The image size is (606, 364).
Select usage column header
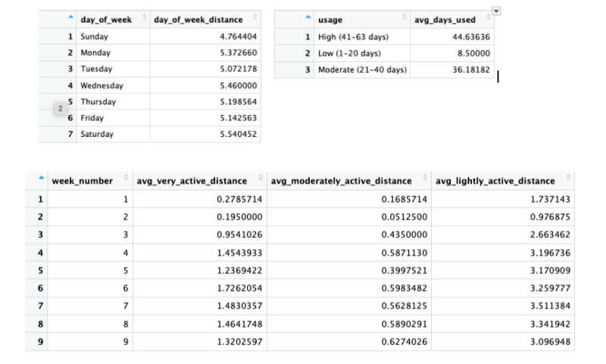[362, 20]
